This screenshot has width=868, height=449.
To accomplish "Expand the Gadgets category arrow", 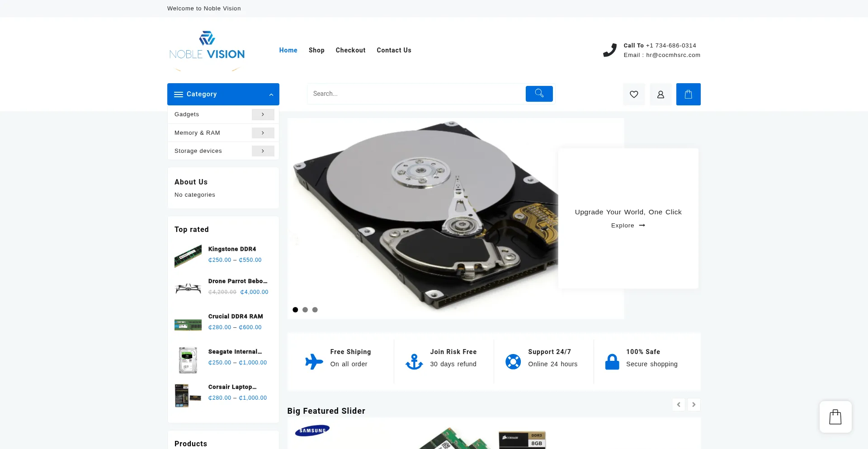I will tap(263, 114).
